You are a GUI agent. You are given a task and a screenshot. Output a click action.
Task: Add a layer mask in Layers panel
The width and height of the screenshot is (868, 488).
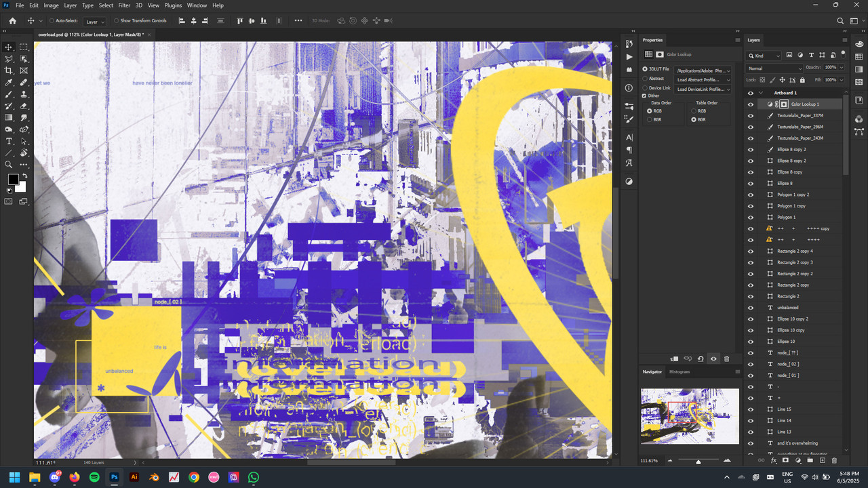(785, 460)
